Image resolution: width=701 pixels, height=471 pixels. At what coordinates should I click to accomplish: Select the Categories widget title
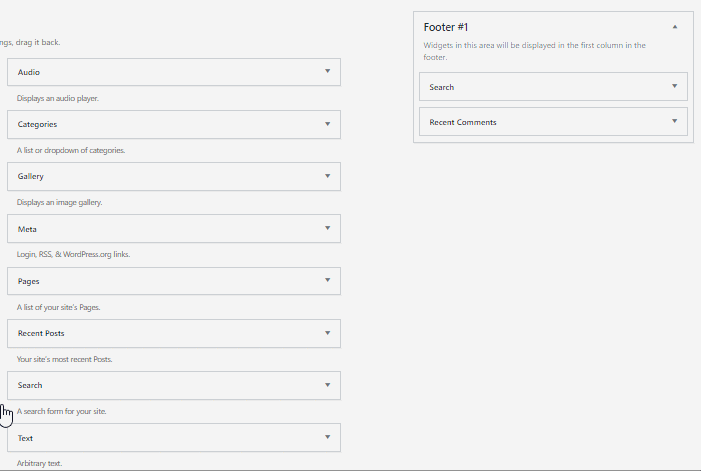tap(37, 124)
